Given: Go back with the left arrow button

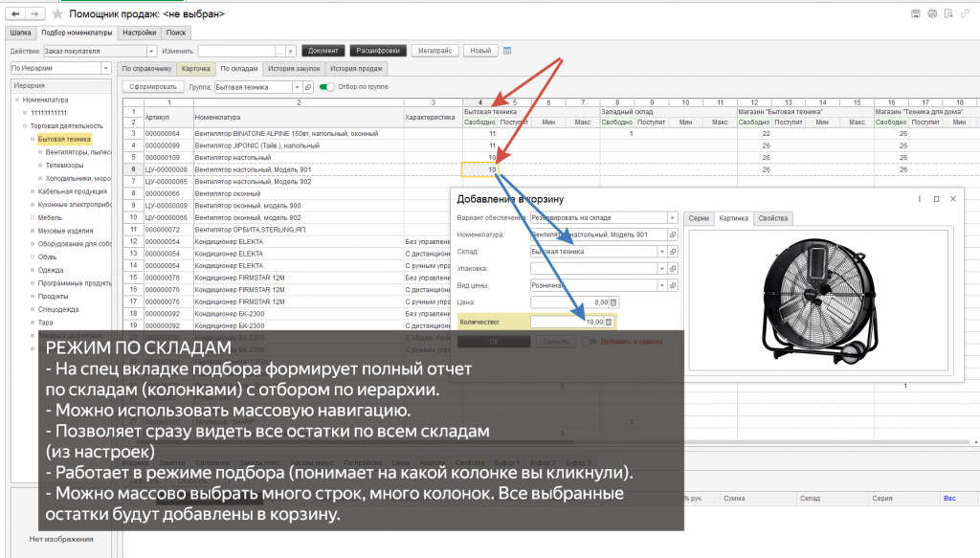Looking at the screenshot, I should 15,13.
